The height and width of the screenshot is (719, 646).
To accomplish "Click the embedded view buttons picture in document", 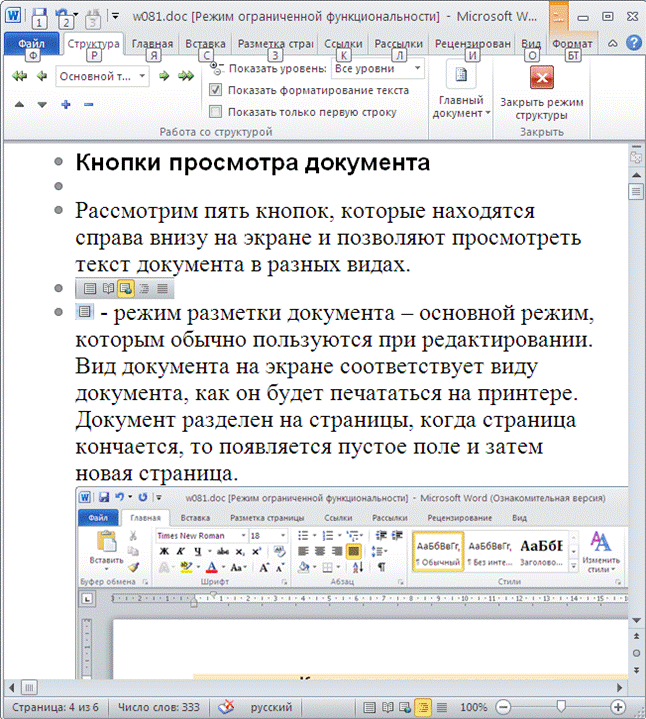I will (x=125, y=288).
